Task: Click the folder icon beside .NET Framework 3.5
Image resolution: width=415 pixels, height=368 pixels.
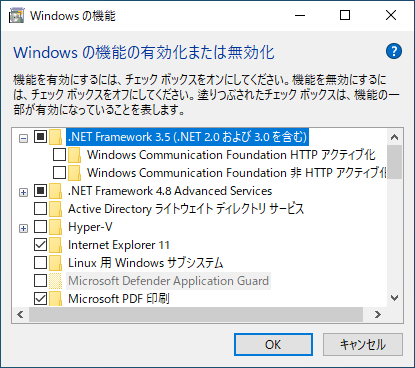Action: [55, 137]
